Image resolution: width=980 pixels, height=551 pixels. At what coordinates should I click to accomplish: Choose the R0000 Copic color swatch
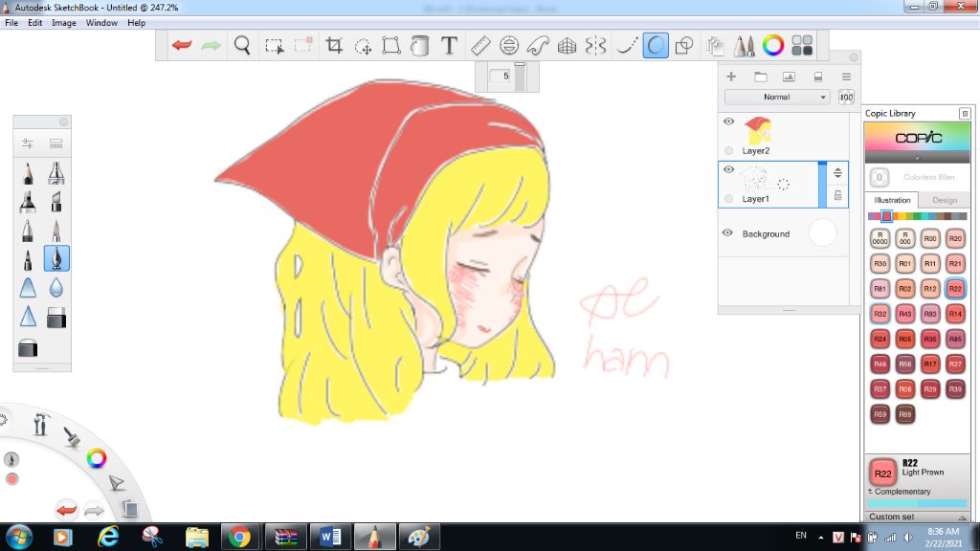point(880,238)
